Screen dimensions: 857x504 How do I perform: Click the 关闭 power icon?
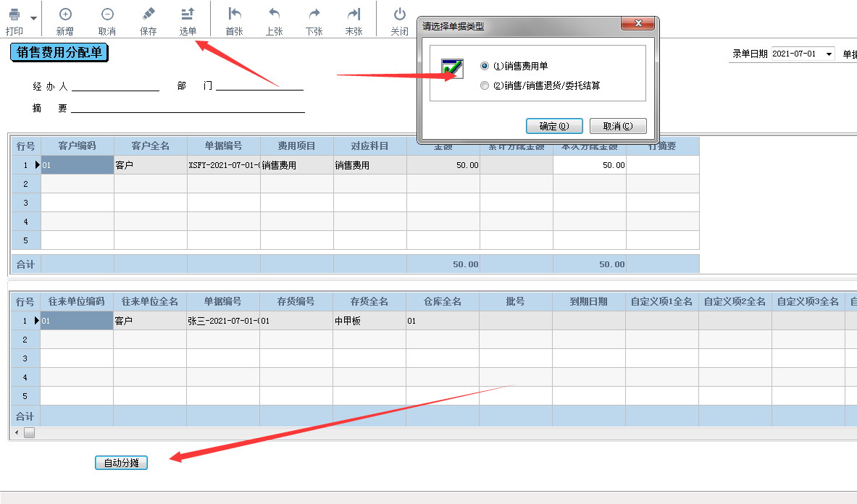[x=400, y=15]
